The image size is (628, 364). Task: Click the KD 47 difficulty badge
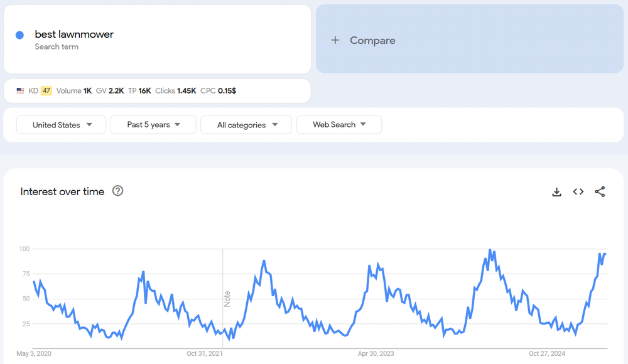(46, 91)
